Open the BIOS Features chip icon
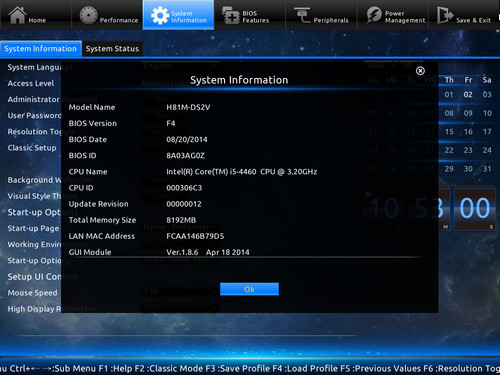The width and height of the screenshot is (500, 375). [231, 16]
